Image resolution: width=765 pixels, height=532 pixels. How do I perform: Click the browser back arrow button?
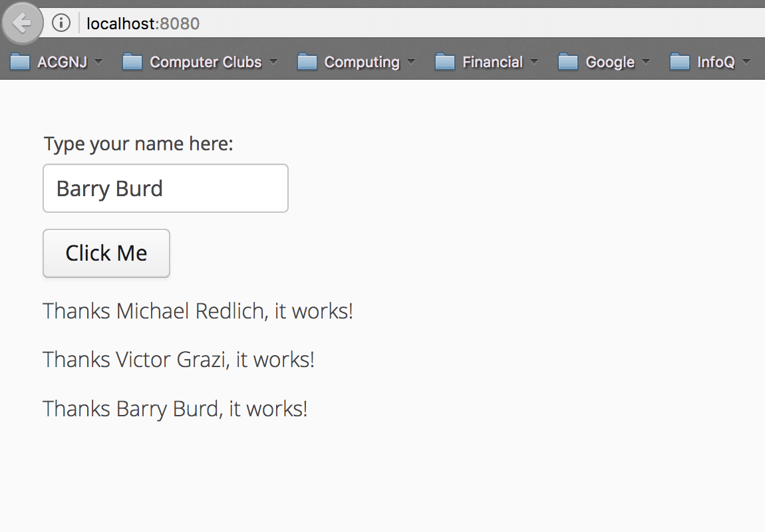pyautogui.click(x=22, y=23)
